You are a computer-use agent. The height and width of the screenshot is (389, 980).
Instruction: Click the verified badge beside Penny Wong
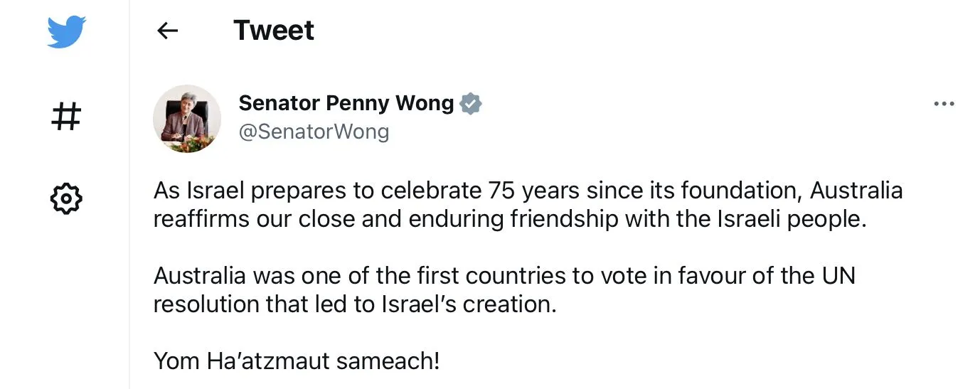tap(471, 104)
